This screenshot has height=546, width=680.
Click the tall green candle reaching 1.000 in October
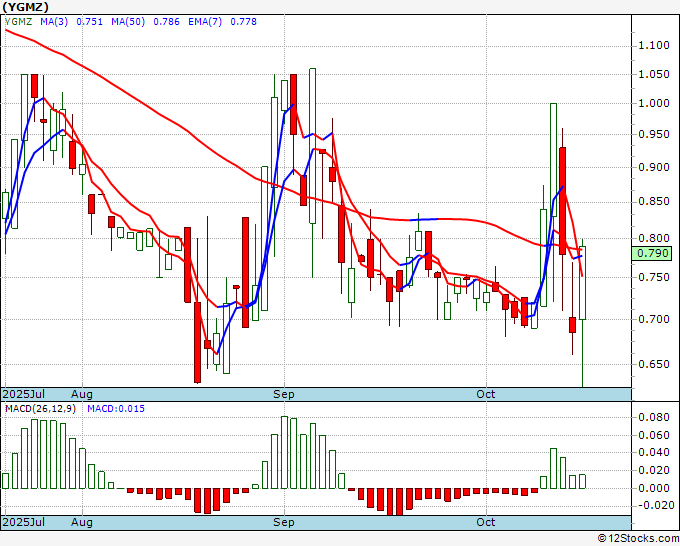tap(553, 159)
